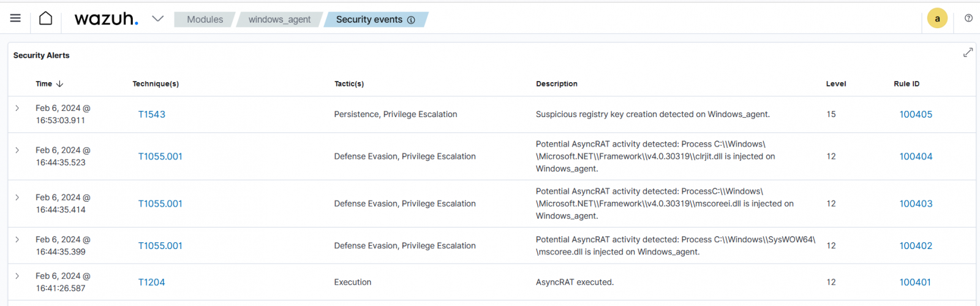Open rule ID 100401 link
980x306 pixels.
[915, 282]
